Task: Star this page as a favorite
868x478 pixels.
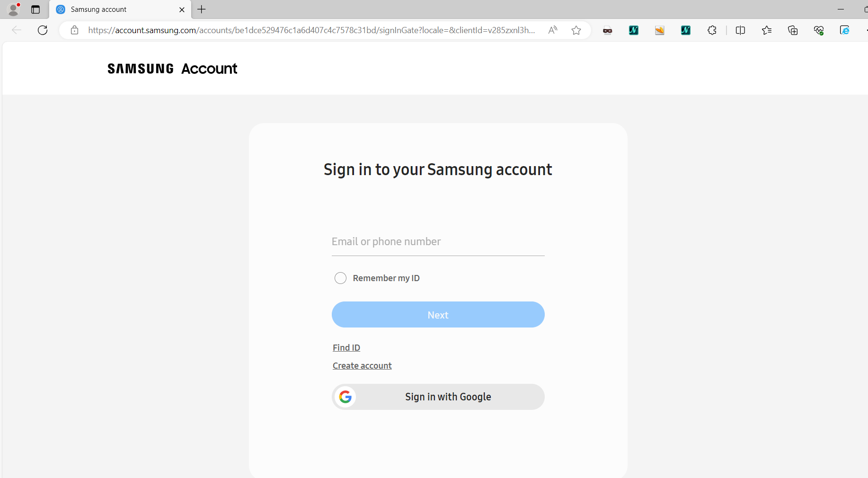Action: pyautogui.click(x=576, y=30)
